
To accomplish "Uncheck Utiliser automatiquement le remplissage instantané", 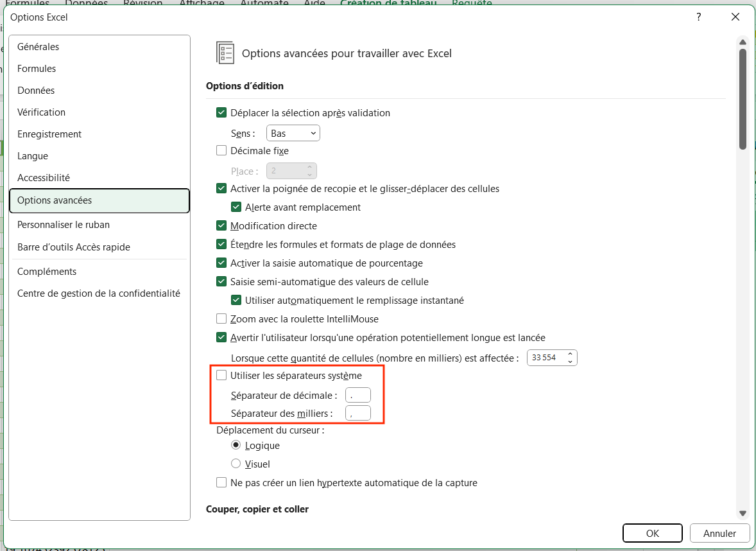I will coord(236,300).
